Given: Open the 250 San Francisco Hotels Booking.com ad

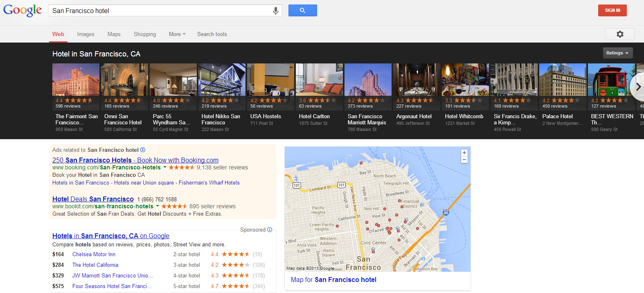Looking at the screenshot, I should click(x=135, y=160).
